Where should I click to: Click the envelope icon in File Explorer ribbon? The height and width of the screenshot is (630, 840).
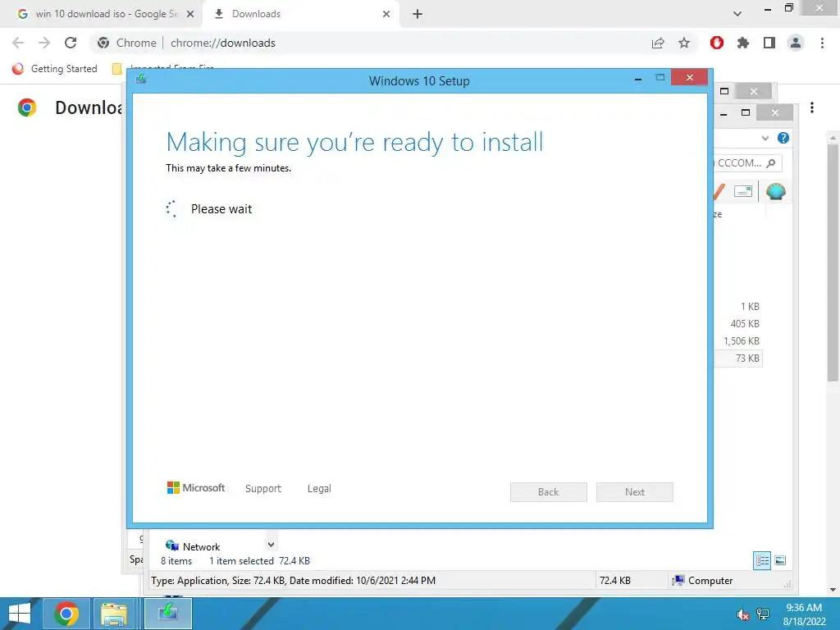click(x=743, y=191)
